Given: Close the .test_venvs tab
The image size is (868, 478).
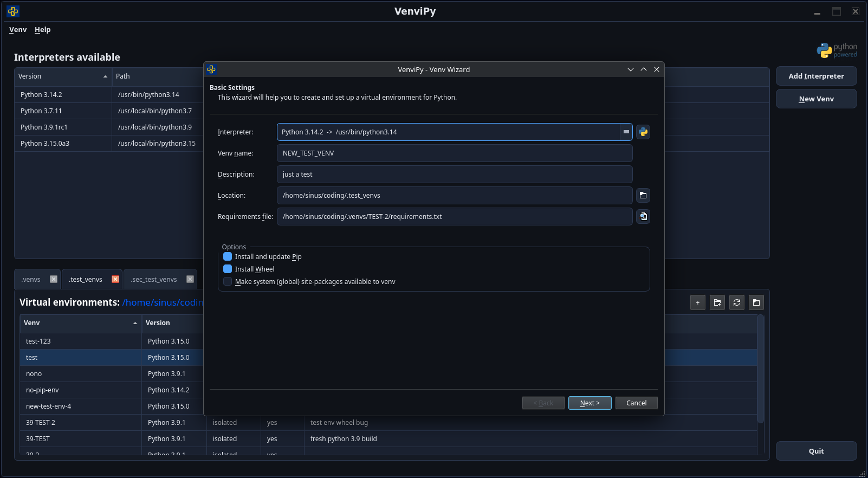Looking at the screenshot, I should click(115, 279).
